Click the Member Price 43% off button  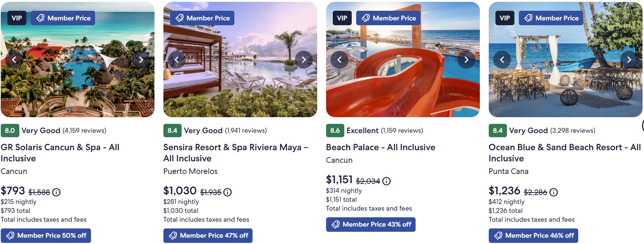pos(370,224)
